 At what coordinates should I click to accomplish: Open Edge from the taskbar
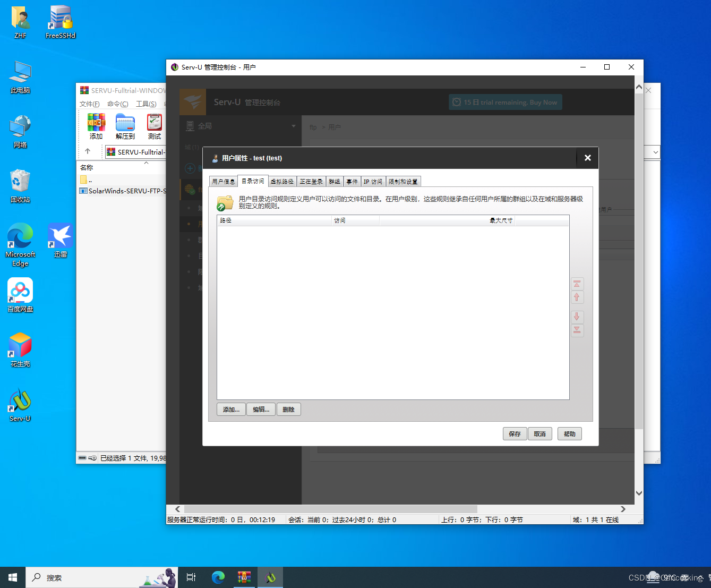click(x=218, y=577)
